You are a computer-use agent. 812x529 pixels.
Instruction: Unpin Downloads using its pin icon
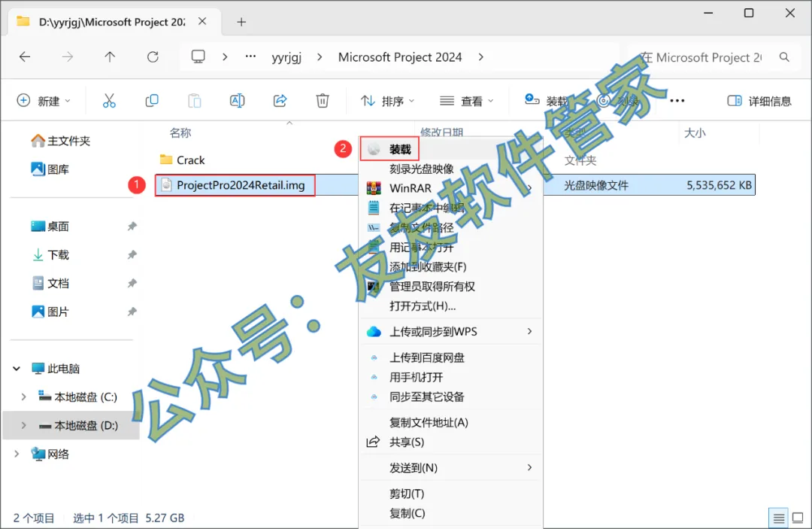[132, 255]
